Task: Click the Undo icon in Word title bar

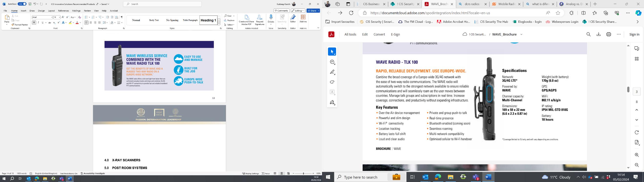Action: coord(35,4)
